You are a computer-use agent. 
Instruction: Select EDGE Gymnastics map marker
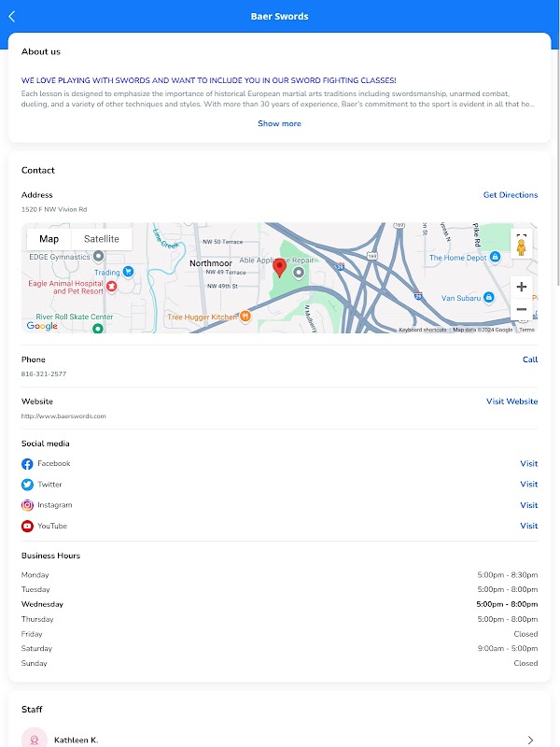99,256
